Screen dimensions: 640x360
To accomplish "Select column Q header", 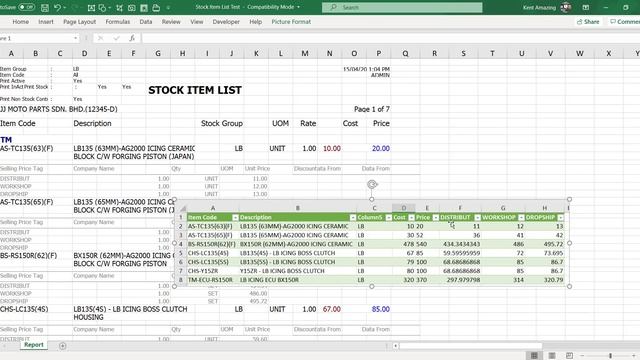I will (x=405, y=53).
